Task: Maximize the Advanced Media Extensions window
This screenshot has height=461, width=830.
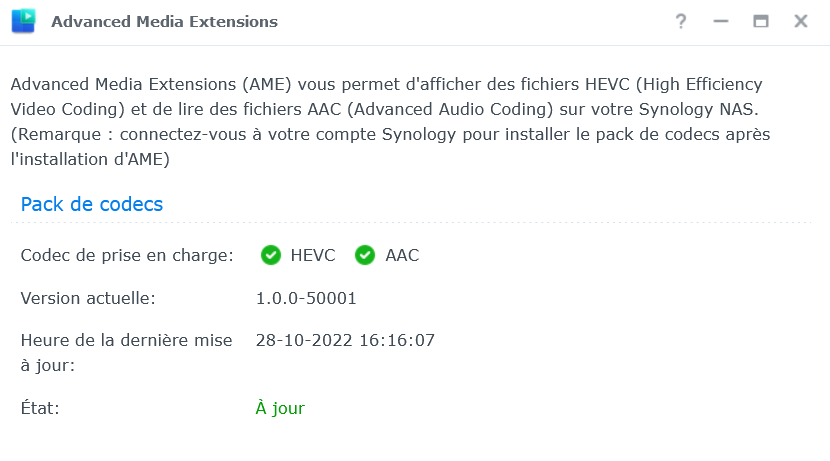Action: click(761, 21)
